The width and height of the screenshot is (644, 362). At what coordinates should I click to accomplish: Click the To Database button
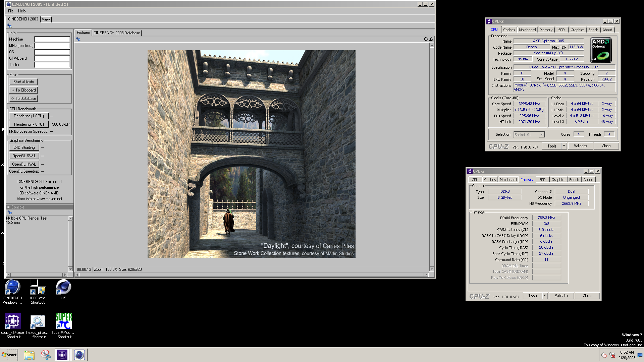point(23,99)
